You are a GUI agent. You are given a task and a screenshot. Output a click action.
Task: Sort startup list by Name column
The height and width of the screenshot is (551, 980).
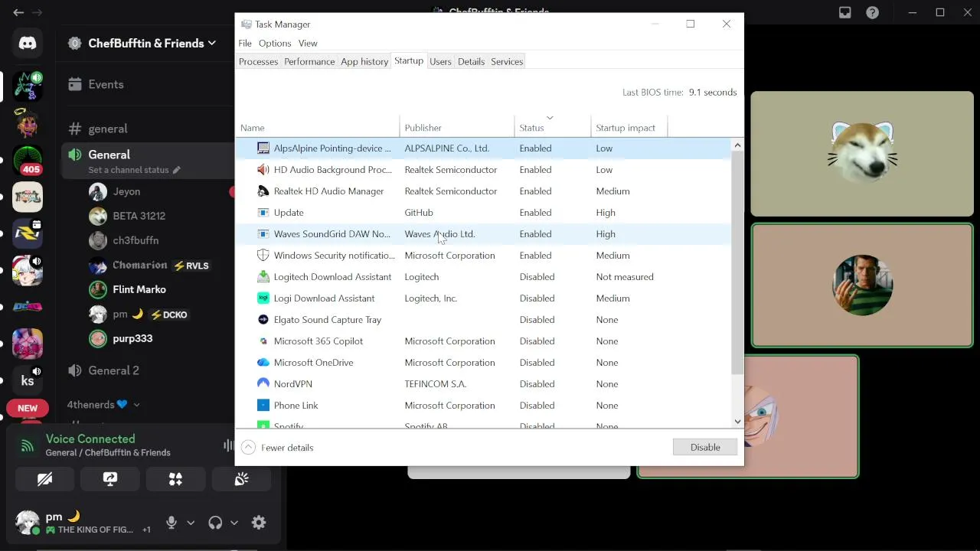pyautogui.click(x=317, y=127)
